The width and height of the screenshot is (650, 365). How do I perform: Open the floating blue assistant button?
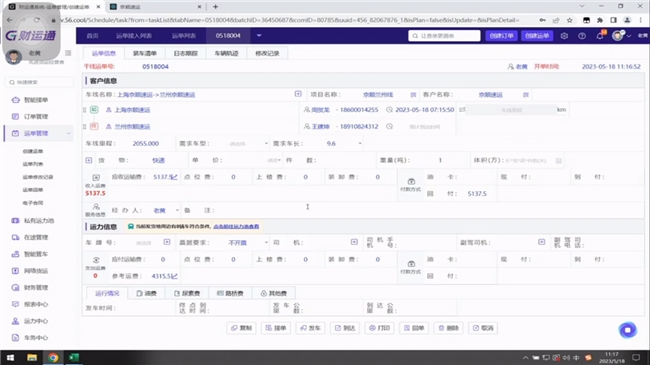(x=628, y=330)
